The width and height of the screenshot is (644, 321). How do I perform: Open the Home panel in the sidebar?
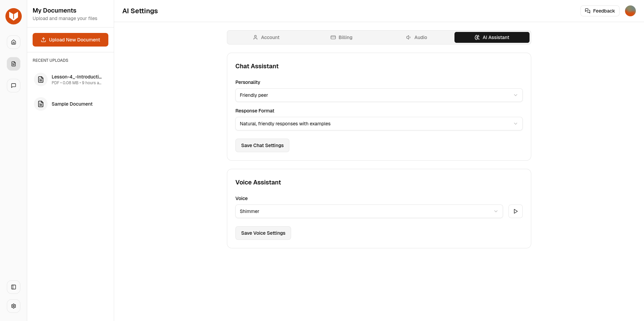click(x=13, y=42)
